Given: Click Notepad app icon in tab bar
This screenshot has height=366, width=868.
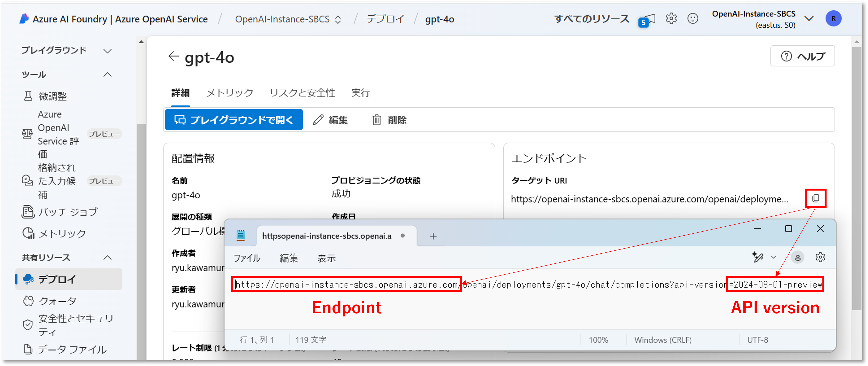Looking at the screenshot, I should [x=240, y=235].
